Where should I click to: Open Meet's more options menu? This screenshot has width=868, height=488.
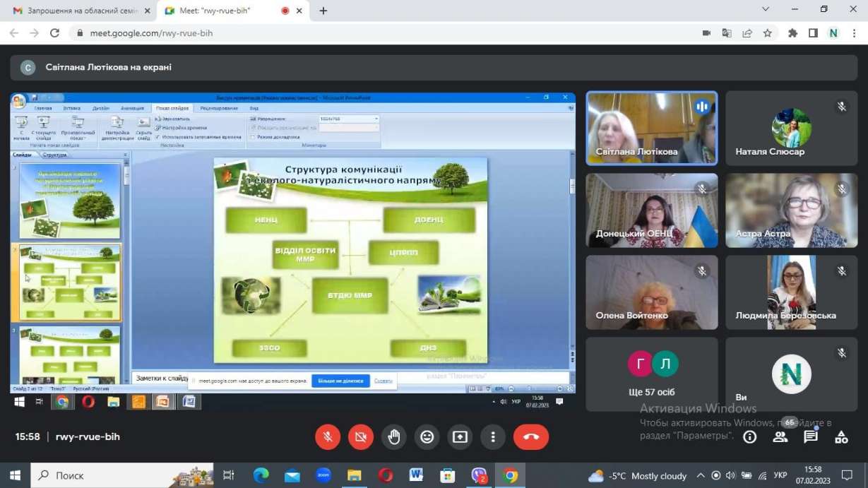[493, 437]
